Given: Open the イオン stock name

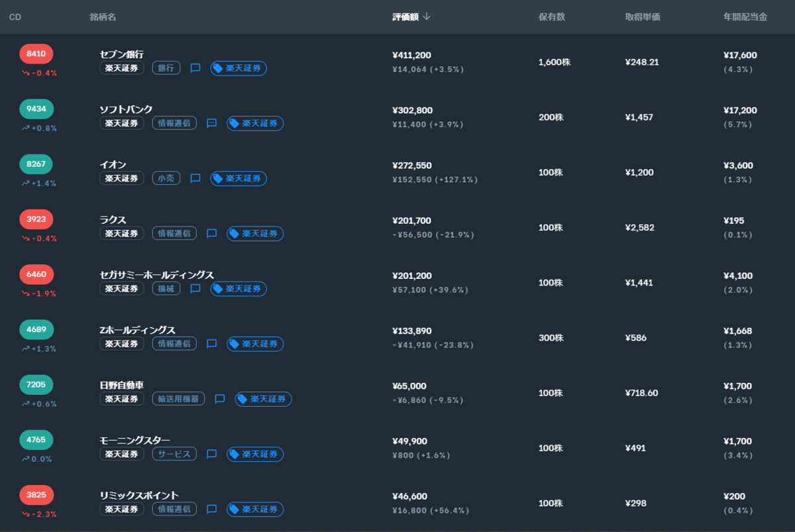Looking at the screenshot, I should [113, 164].
